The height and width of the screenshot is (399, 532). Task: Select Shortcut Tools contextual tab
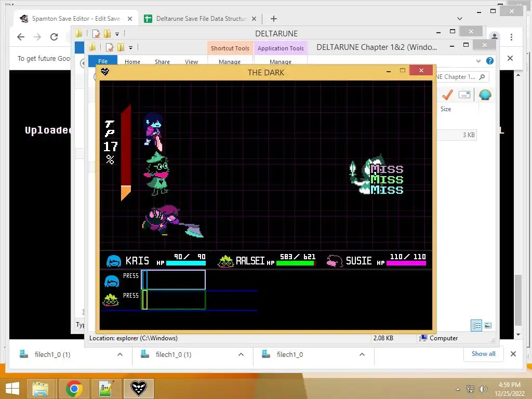230,48
